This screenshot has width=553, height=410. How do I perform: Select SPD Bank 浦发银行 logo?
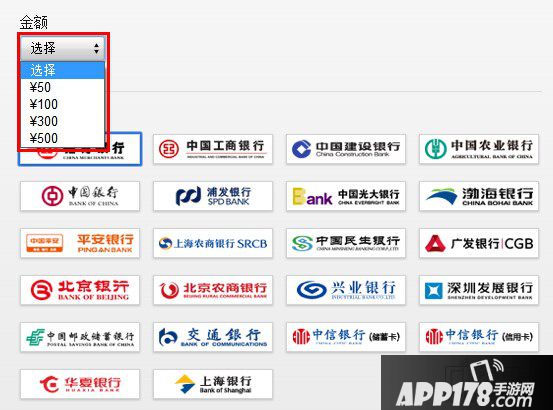(213, 196)
